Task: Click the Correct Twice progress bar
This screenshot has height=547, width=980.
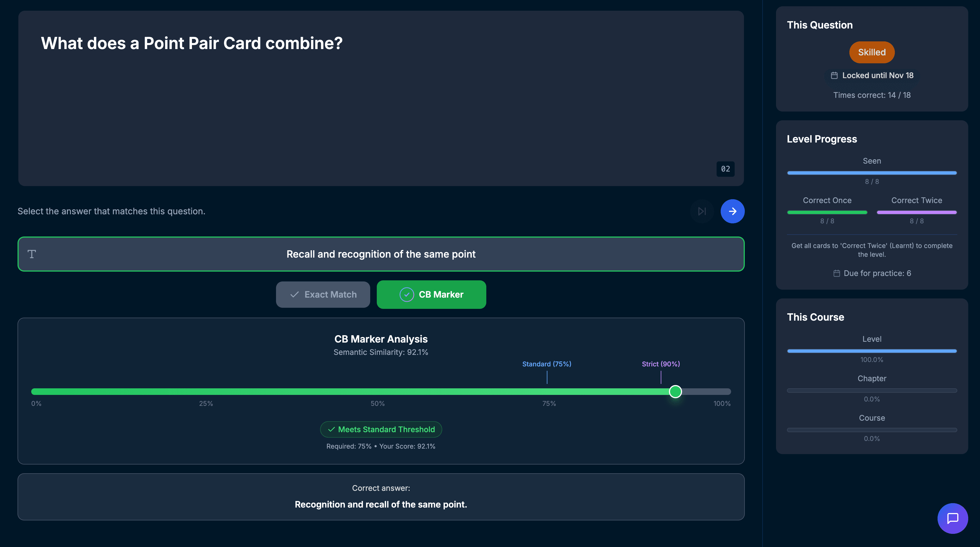Action: pos(916,212)
